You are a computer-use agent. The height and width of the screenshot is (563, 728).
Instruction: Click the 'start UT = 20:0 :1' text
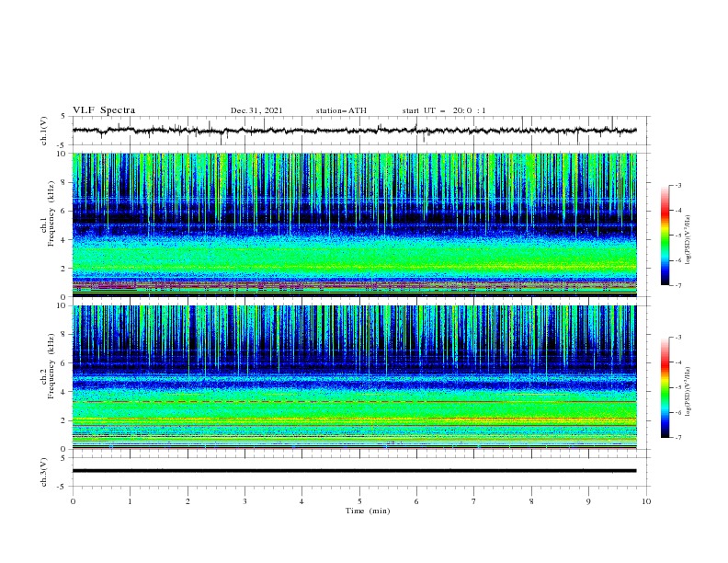(x=444, y=110)
